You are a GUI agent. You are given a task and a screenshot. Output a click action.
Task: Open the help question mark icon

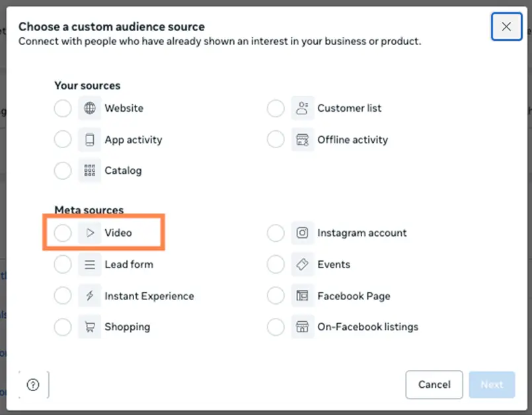pyautogui.click(x=33, y=384)
